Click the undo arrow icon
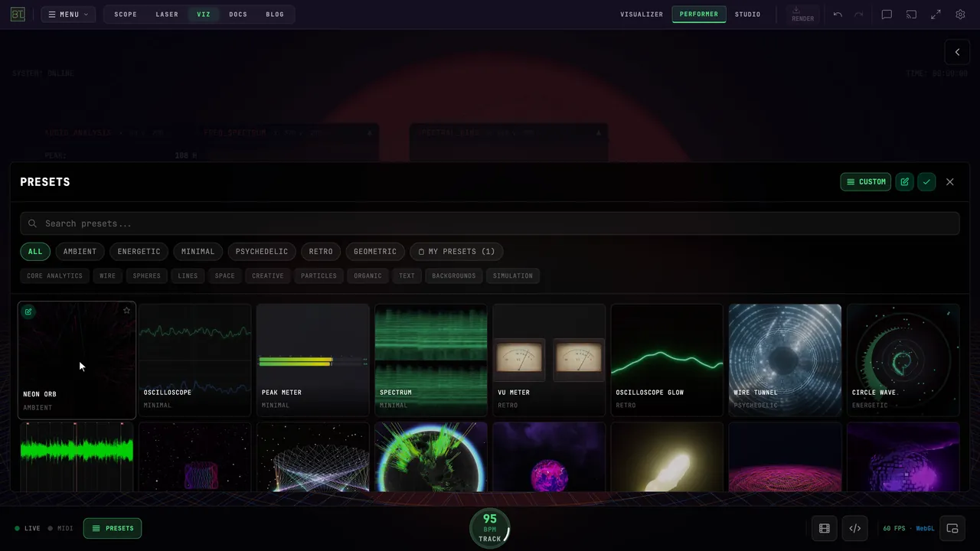The image size is (980, 551). point(838,15)
